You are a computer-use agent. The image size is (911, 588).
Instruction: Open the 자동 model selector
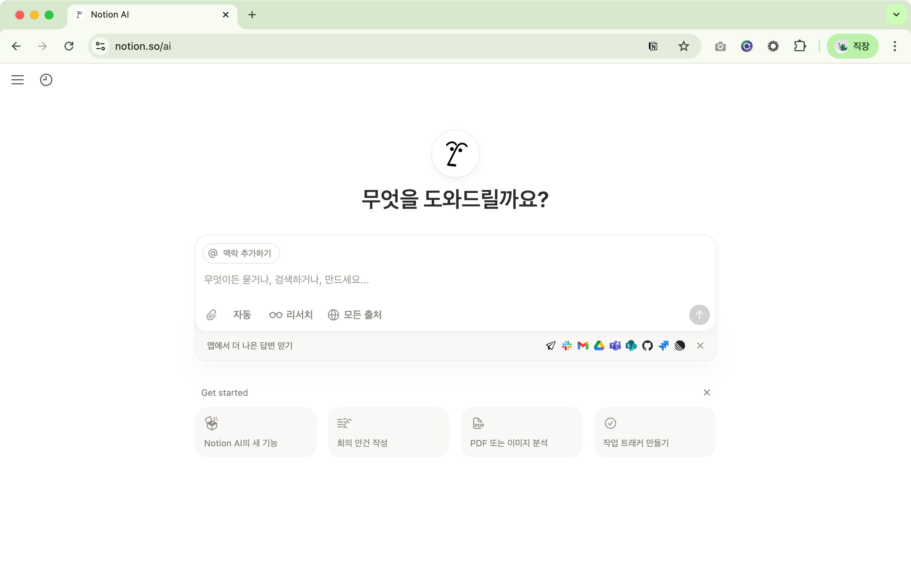pos(242,315)
